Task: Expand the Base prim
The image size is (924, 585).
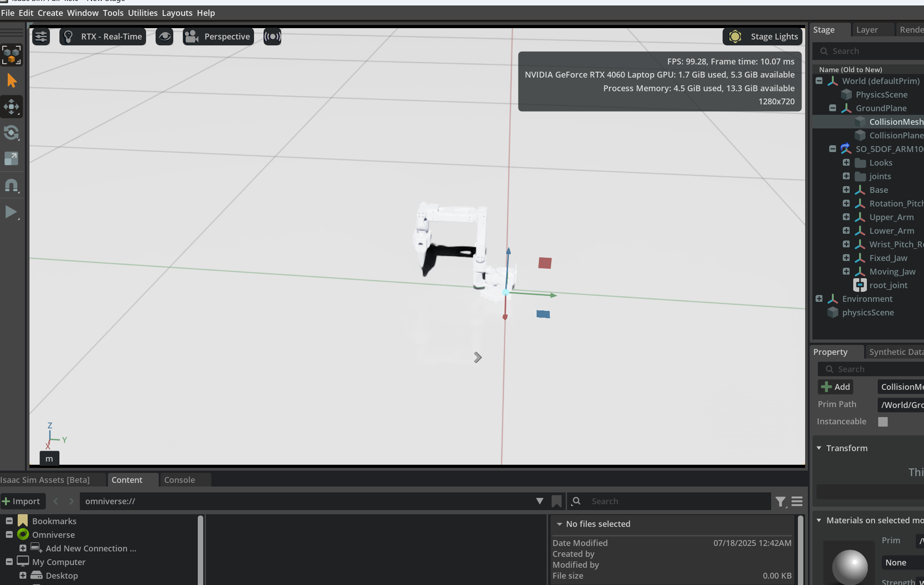Action: pyautogui.click(x=846, y=190)
